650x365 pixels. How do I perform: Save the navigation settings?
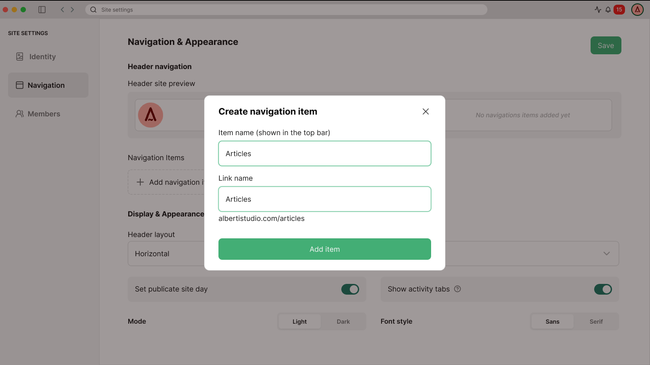coord(606,45)
